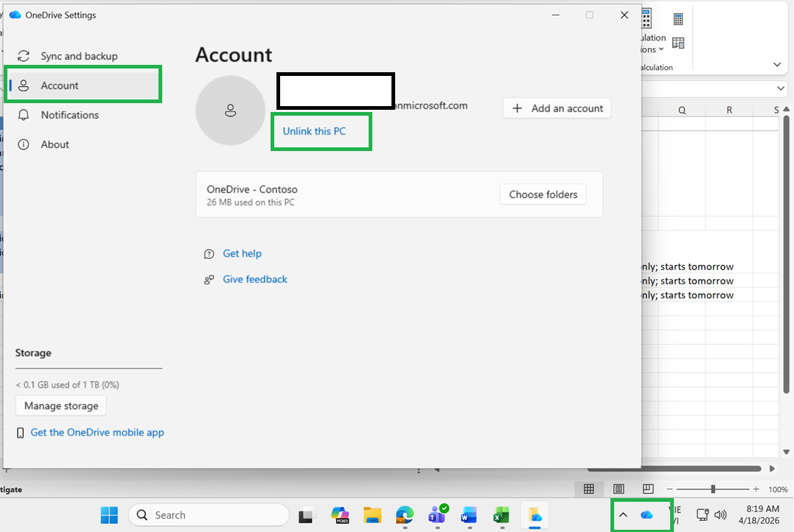Open Microsoft Edge from the taskbar

[x=405, y=515]
